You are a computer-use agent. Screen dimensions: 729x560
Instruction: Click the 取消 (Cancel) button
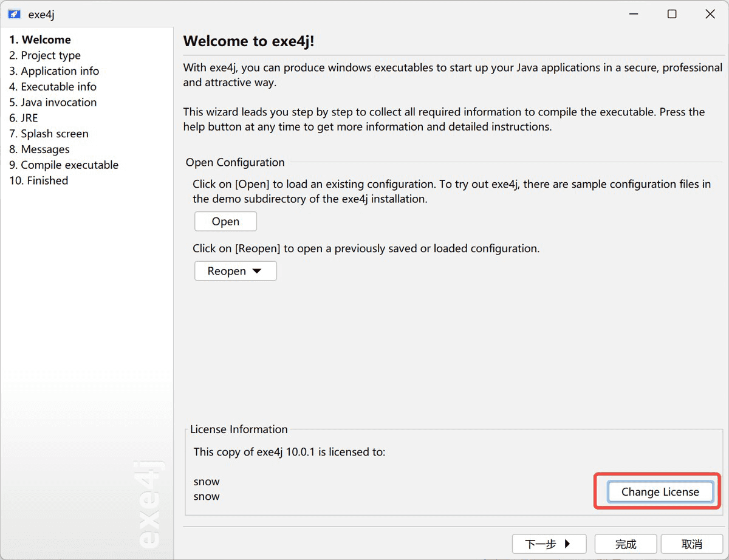pos(692,544)
